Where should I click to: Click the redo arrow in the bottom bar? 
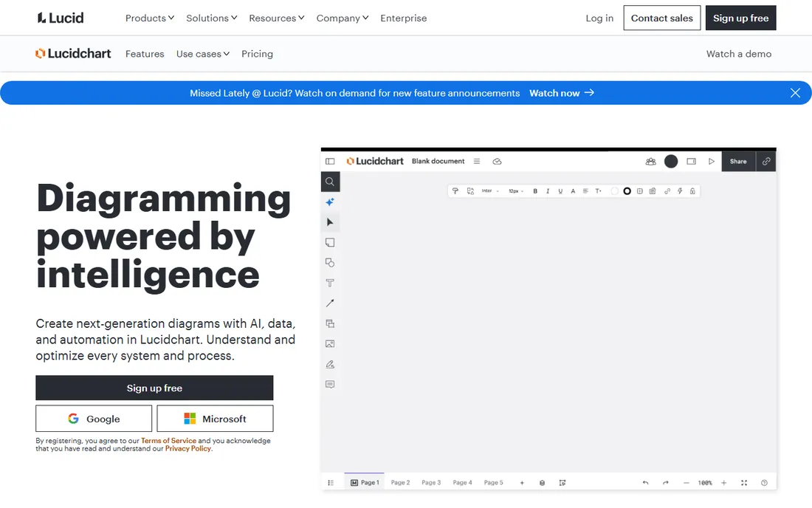[665, 483]
